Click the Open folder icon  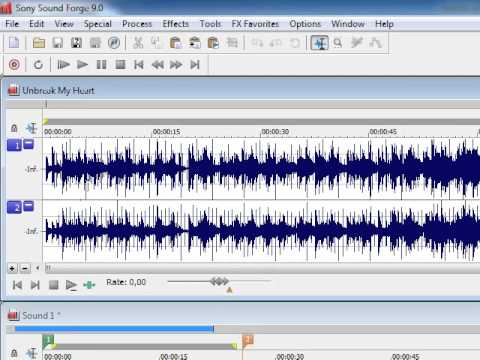39,43
